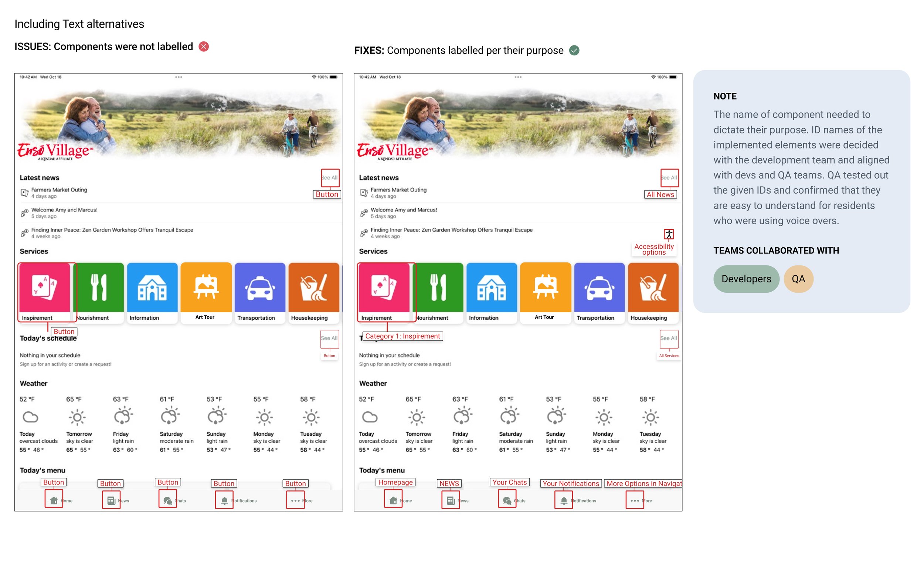924x561 pixels.
Task: Click 'Including Text alternatives' title
Action: coord(79,24)
